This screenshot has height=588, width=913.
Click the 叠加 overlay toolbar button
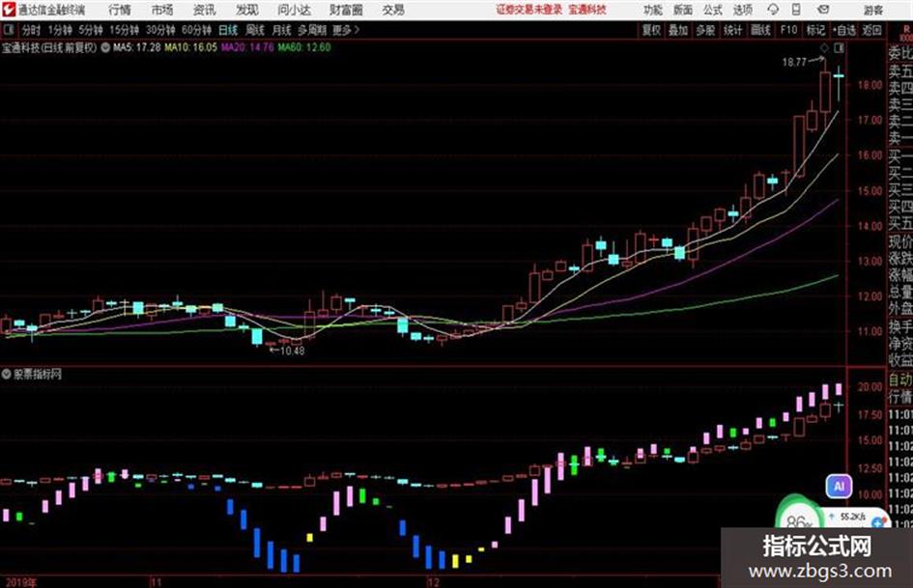678,30
